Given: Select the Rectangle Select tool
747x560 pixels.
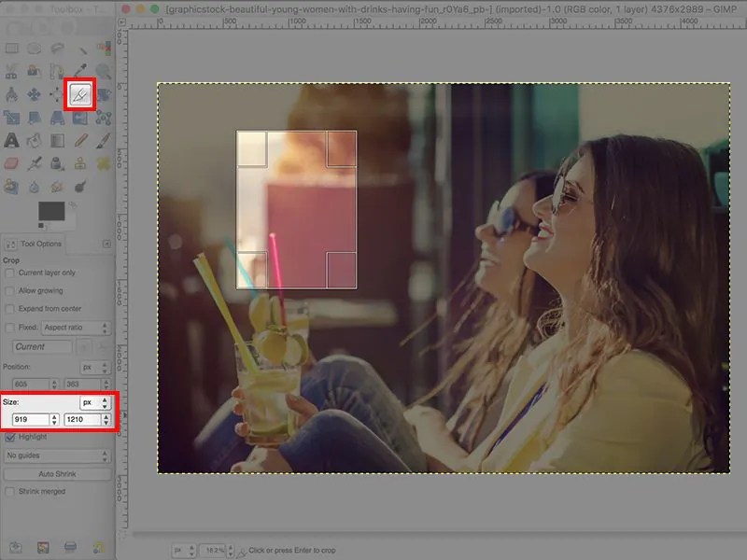Looking at the screenshot, I should [9, 48].
